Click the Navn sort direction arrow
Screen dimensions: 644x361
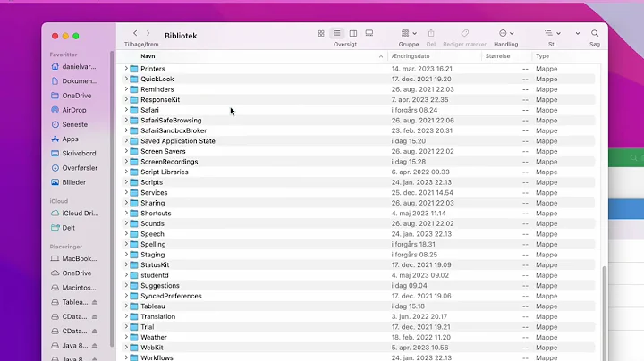click(381, 56)
